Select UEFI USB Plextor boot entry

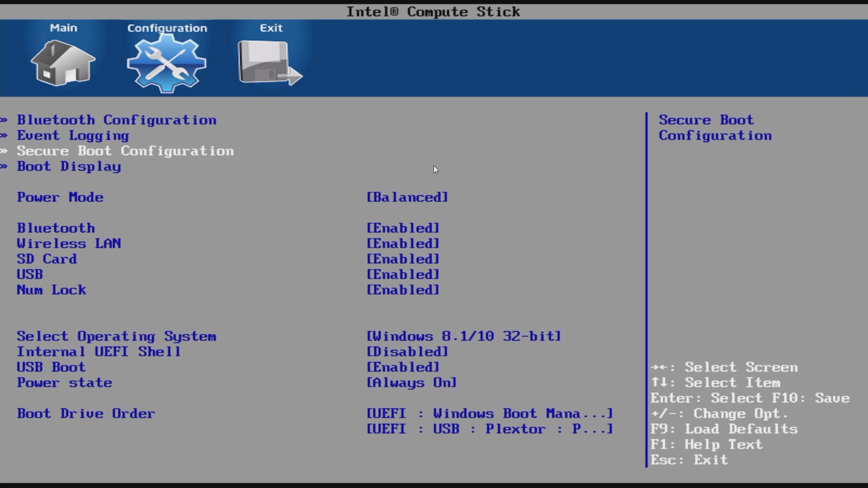[x=490, y=429]
